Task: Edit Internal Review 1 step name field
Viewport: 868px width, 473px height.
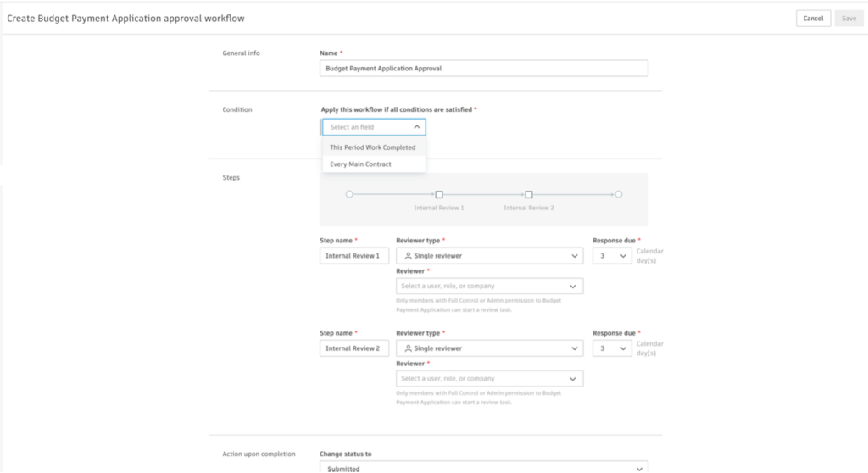Action: 354,256
